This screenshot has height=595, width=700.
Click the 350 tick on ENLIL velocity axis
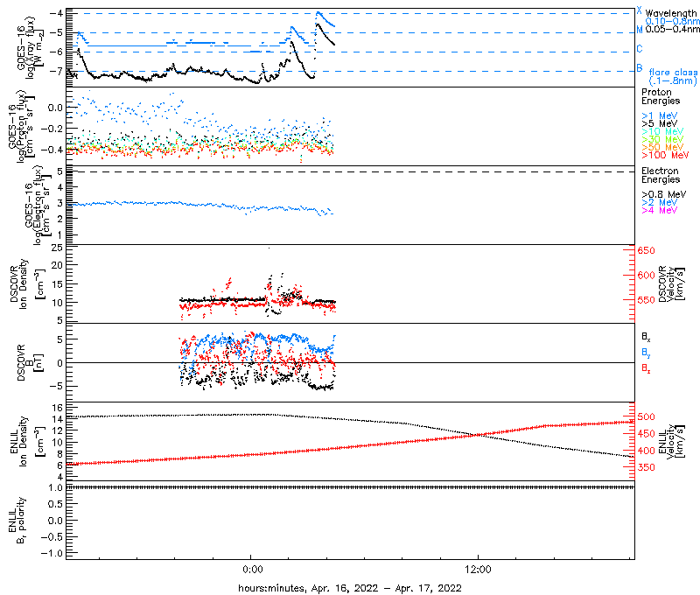(x=646, y=467)
